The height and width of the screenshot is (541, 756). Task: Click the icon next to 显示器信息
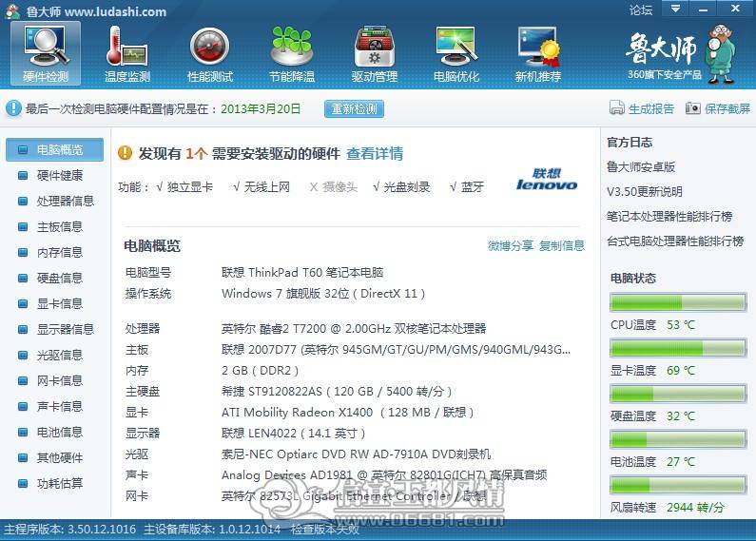(x=23, y=329)
